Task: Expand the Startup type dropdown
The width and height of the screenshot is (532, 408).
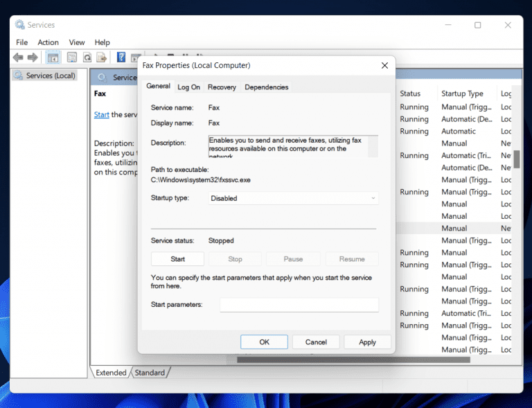Action: (x=294, y=198)
